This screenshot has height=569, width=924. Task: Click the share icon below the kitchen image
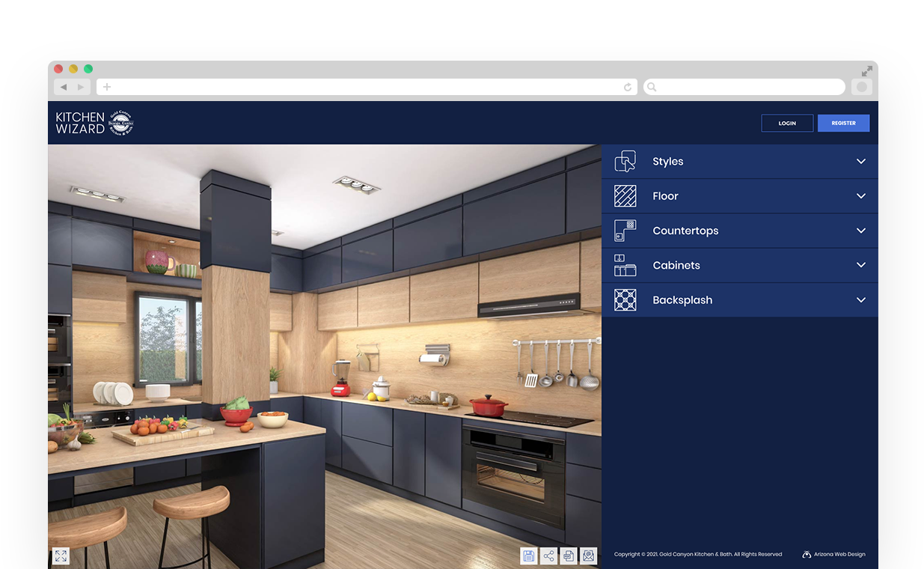[x=548, y=556]
